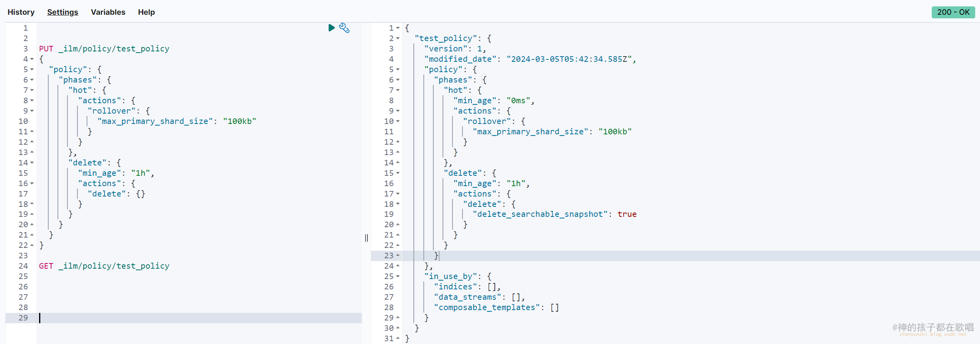This screenshot has height=344, width=980.
Task: Click the "composable_templates": [] response line
Action: click(x=496, y=307)
